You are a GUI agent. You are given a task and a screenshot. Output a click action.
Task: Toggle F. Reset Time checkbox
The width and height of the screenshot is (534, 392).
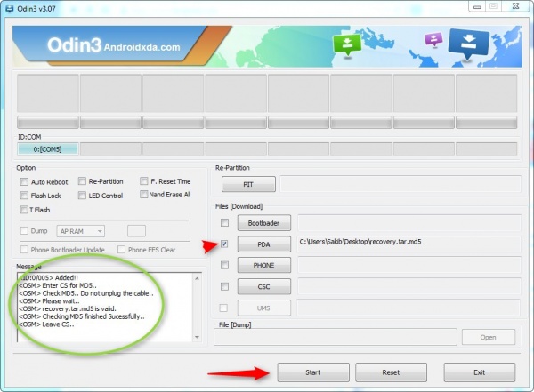[x=143, y=181]
